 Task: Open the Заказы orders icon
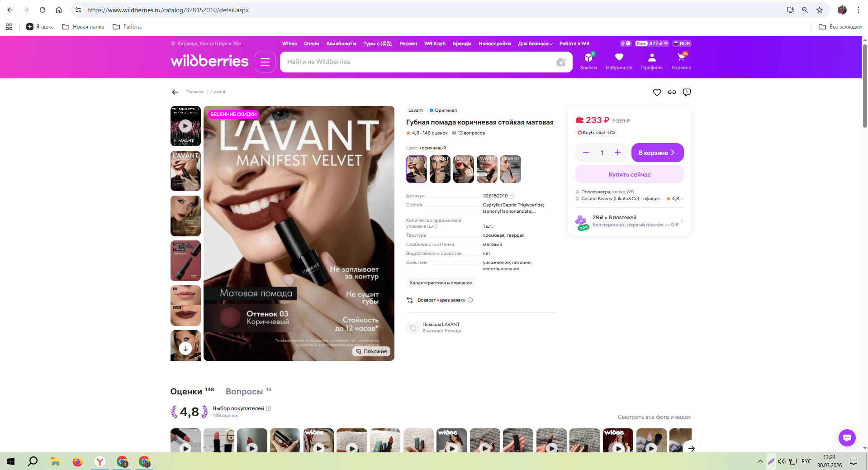tap(588, 61)
